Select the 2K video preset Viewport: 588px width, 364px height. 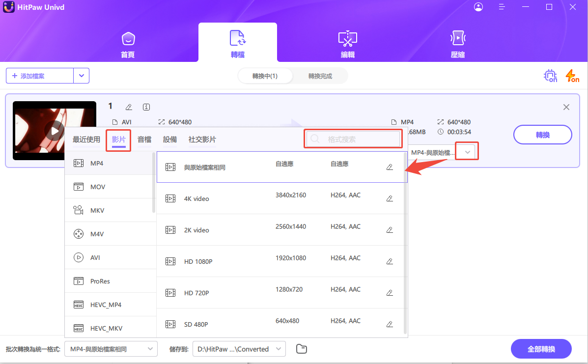coord(280,230)
